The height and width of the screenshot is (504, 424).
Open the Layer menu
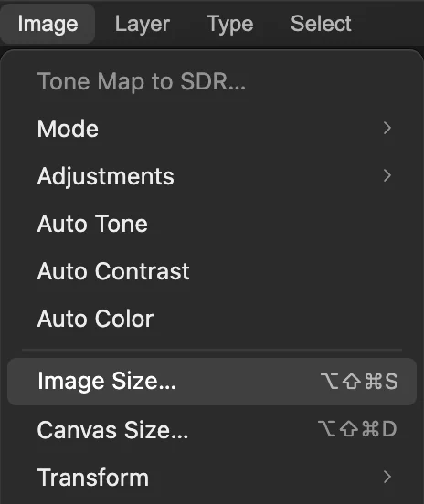[143, 24]
